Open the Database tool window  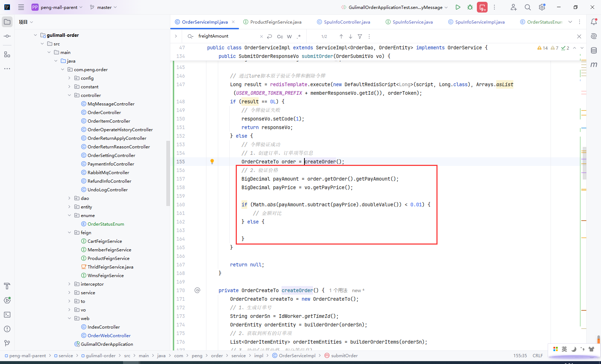(594, 50)
